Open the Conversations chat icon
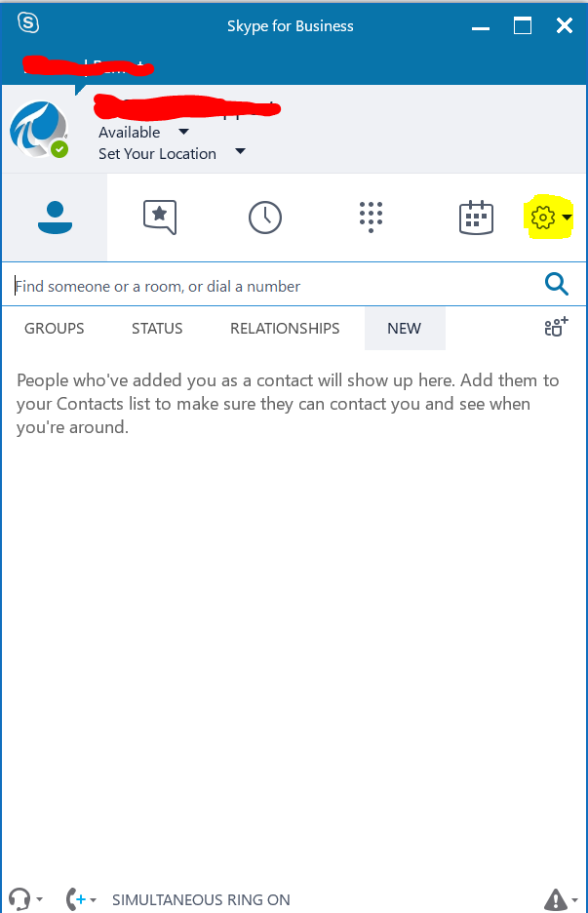Viewport: 588px width, 913px height. 160,217
